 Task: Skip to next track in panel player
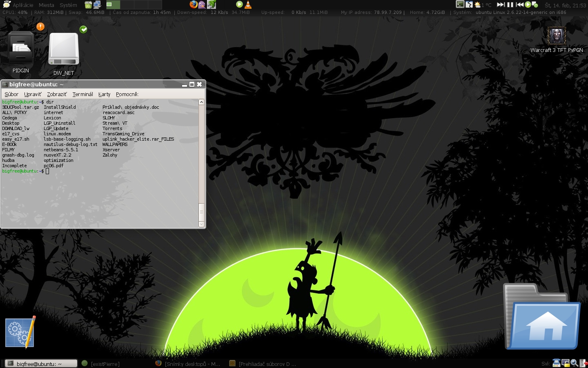click(x=501, y=5)
